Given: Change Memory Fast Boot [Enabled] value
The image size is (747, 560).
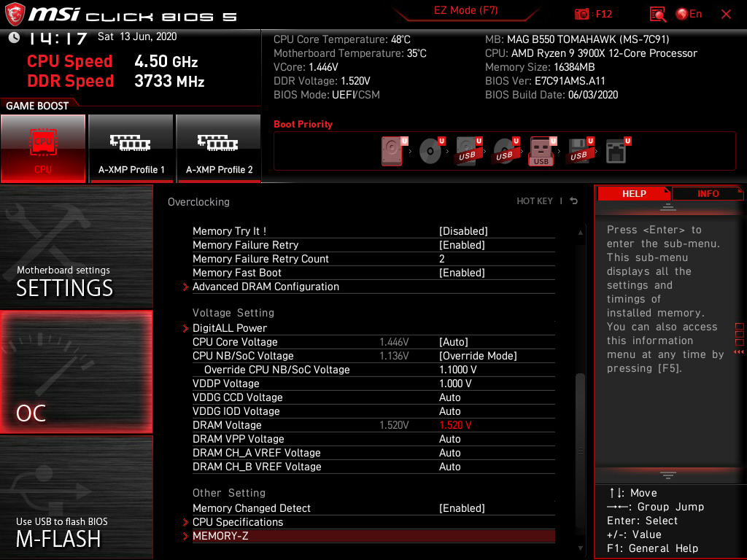Looking at the screenshot, I should (462, 273).
